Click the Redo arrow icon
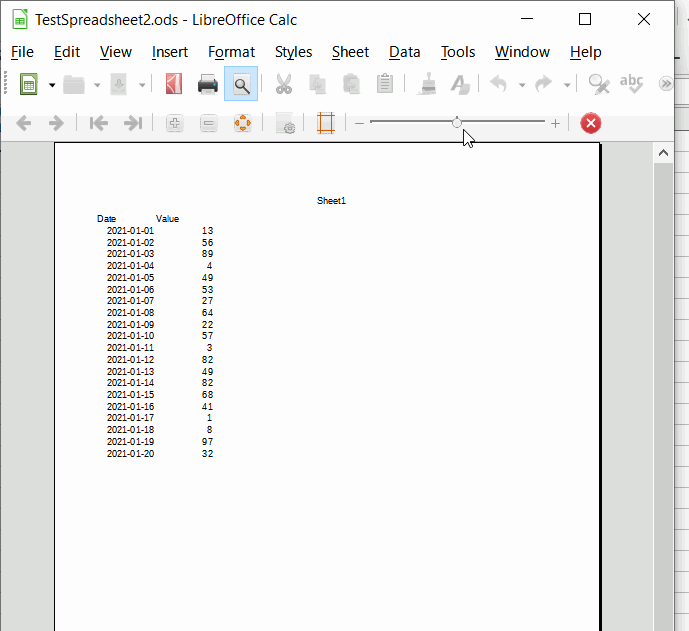This screenshot has width=689, height=631. (x=544, y=83)
